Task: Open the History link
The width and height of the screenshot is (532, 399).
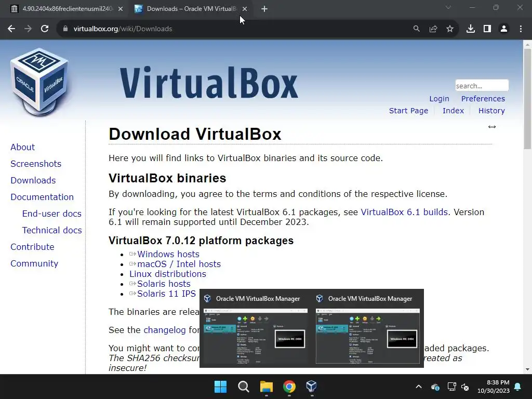Action: pos(491,111)
